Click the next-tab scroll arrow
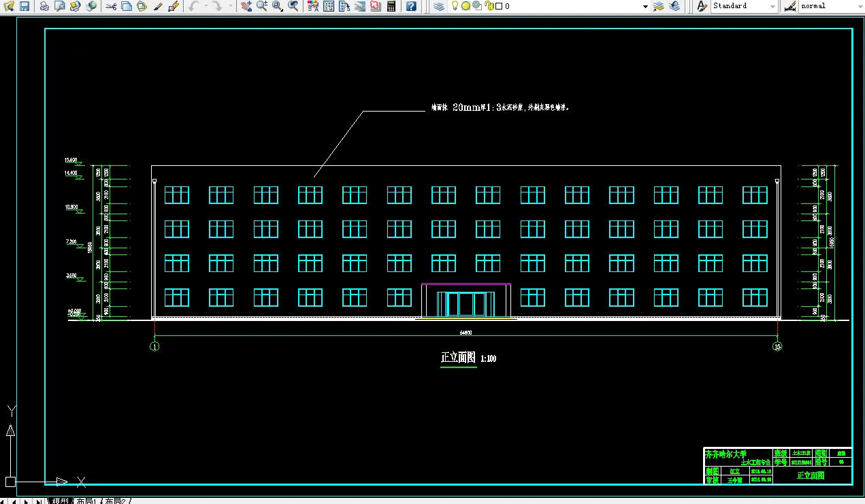 (x=26, y=501)
